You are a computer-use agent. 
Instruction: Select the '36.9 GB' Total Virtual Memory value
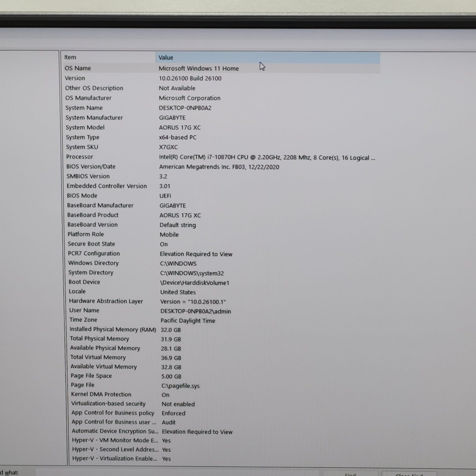pyautogui.click(x=171, y=358)
